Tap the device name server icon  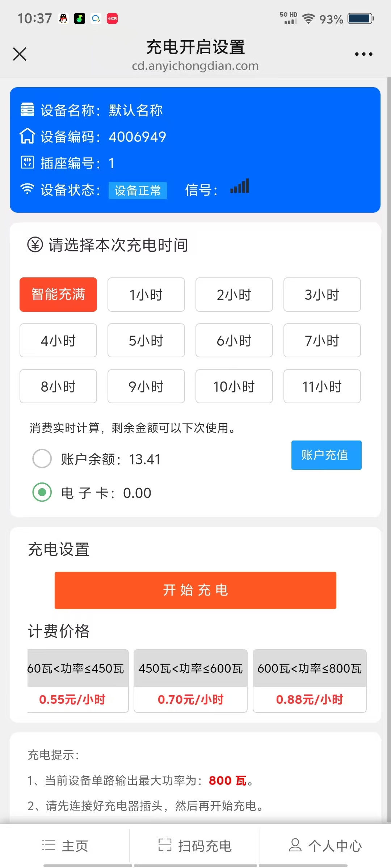click(27, 110)
